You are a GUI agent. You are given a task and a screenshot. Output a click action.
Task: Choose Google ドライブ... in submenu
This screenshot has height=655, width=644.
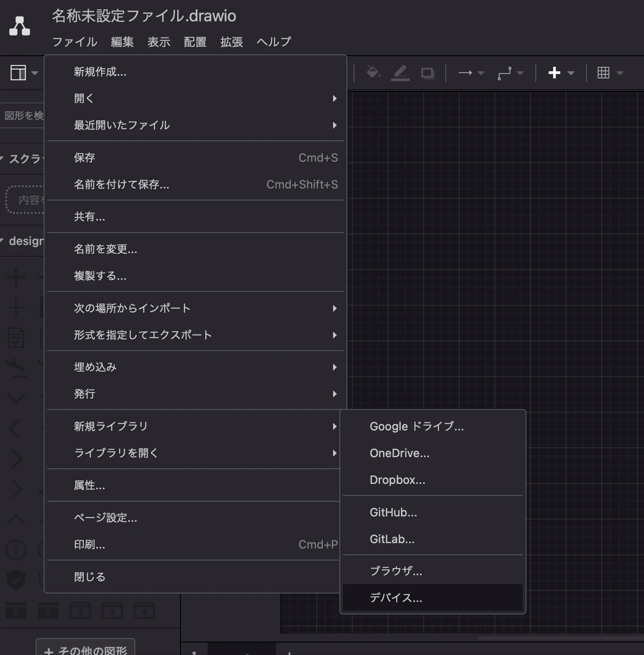point(433,426)
